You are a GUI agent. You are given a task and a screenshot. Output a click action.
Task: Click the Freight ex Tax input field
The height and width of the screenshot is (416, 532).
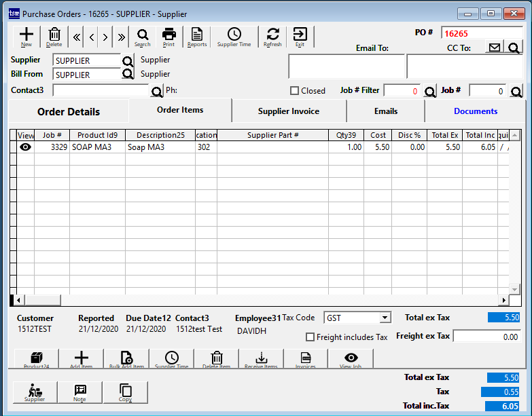(x=486, y=337)
